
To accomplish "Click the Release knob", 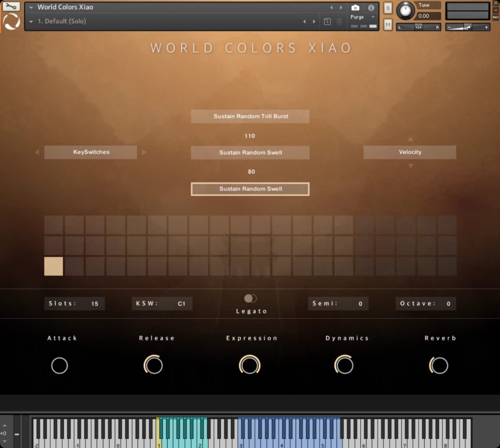I will pyautogui.click(x=153, y=365).
